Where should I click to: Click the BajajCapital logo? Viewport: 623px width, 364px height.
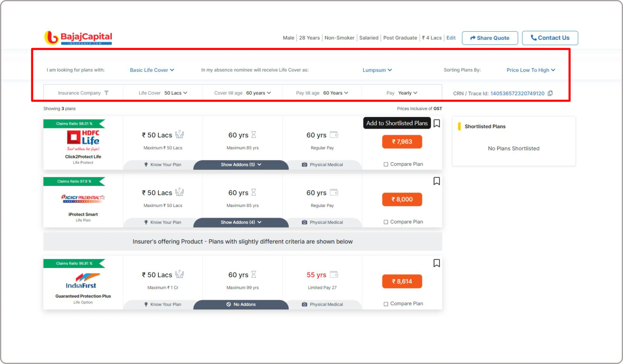78,38
